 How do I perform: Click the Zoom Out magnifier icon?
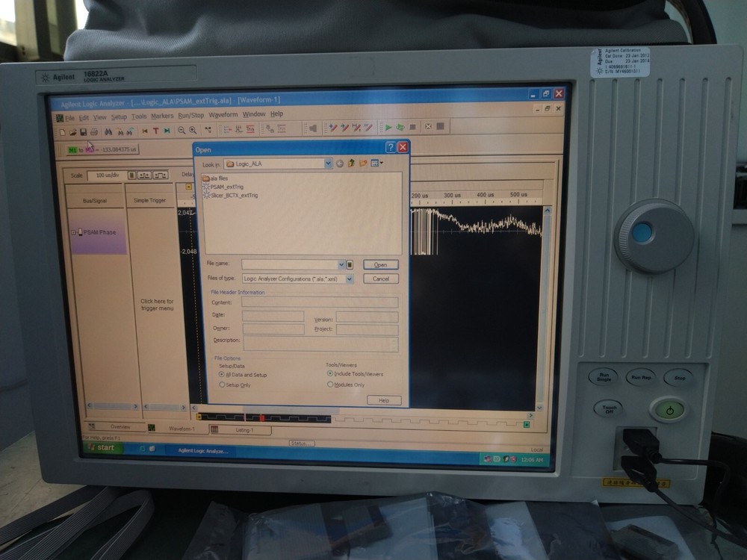click(182, 131)
